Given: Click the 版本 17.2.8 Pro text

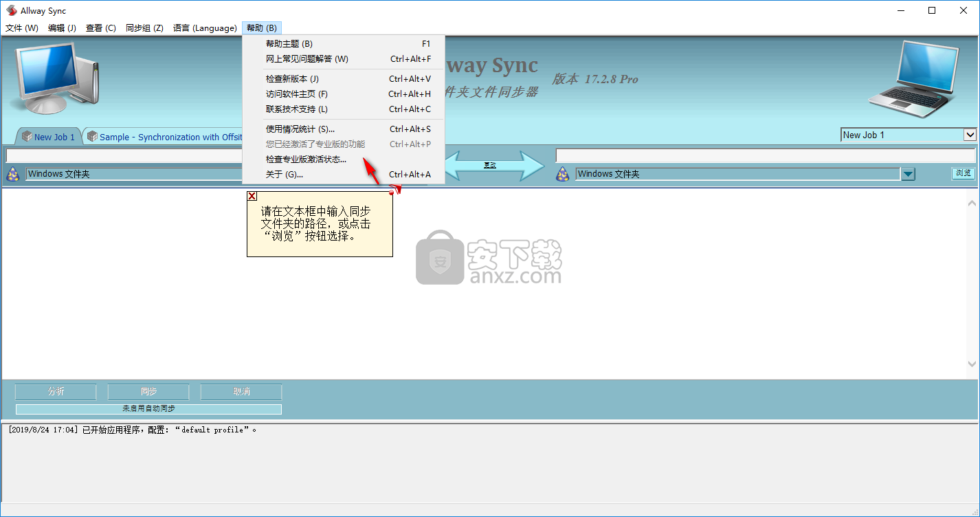Looking at the screenshot, I should 595,80.
